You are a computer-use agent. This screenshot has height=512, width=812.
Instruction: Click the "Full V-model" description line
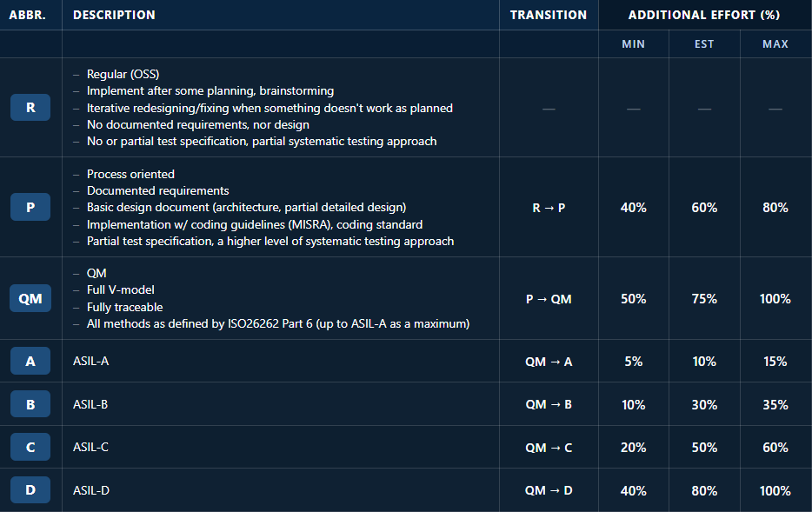coord(120,290)
